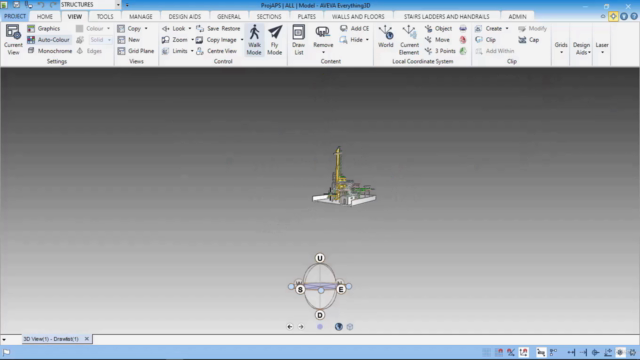Click the previous view left arrow

[x=290, y=327]
